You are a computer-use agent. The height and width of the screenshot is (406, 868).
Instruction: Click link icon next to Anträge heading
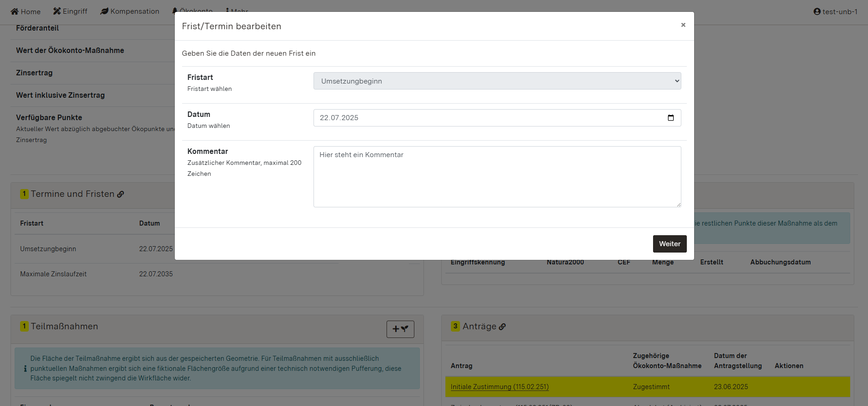(502, 327)
